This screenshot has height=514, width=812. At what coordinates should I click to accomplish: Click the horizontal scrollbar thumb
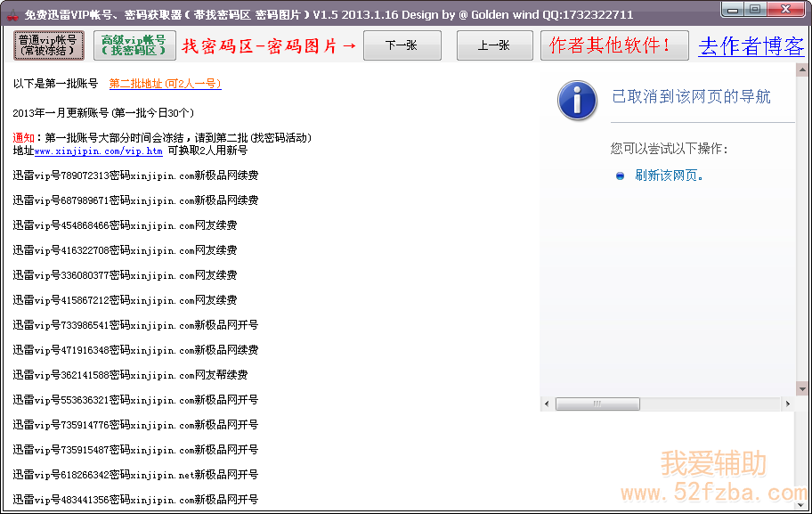tap(597, 404)
